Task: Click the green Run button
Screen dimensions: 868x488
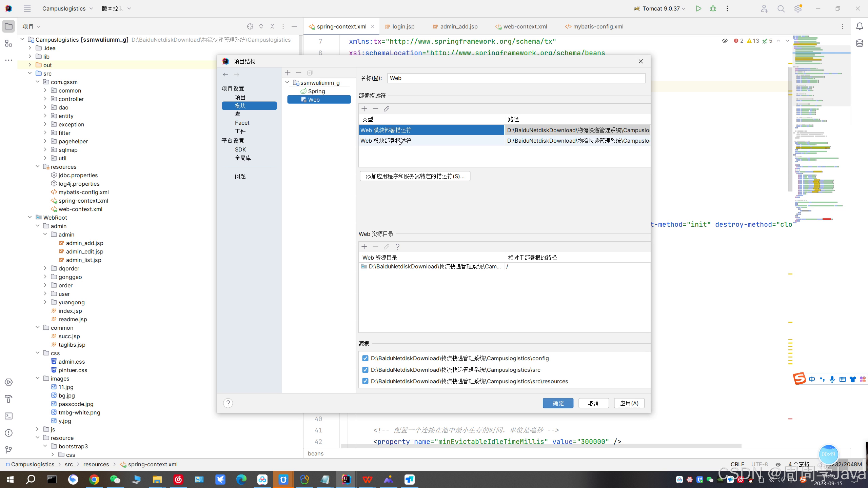Action: [698, 8]
